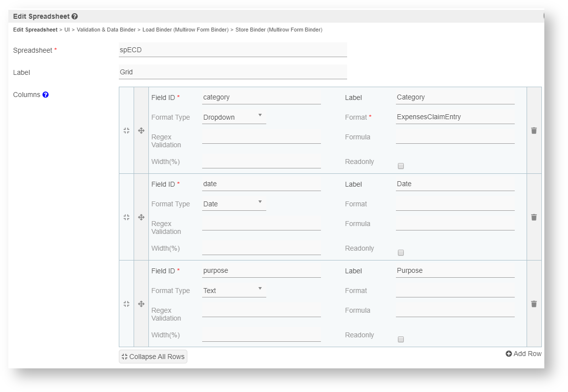Check Readonly for the purpose column

[x=401, y=339]
